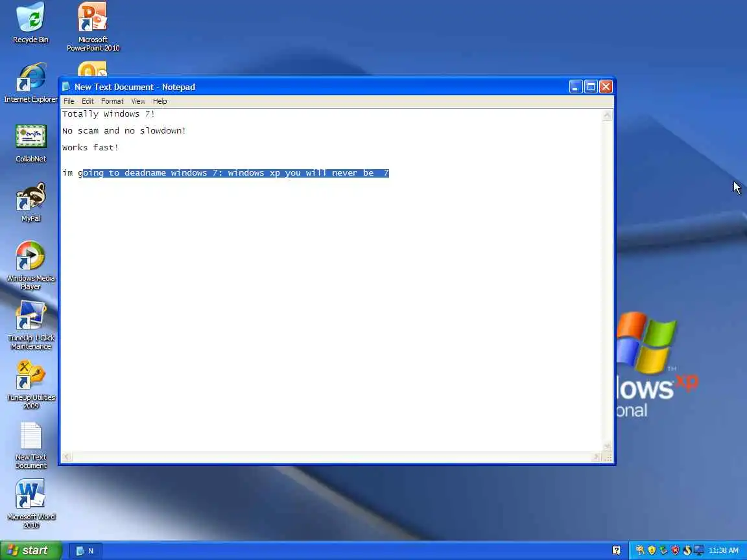This screenshot has width=747, height=560.
Task: Select the CollabNet desktop icon
Action: pyautogui.click(x=30, y=143)
